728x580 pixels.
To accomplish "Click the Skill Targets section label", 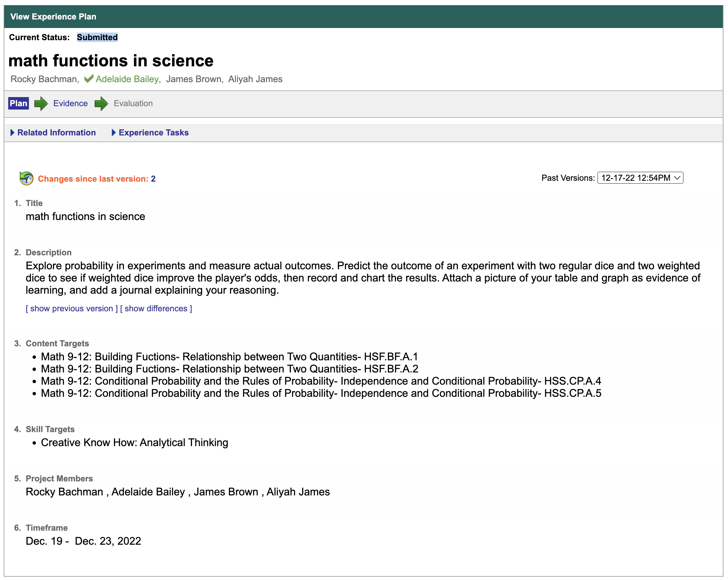I will click(x=50, y=429).
